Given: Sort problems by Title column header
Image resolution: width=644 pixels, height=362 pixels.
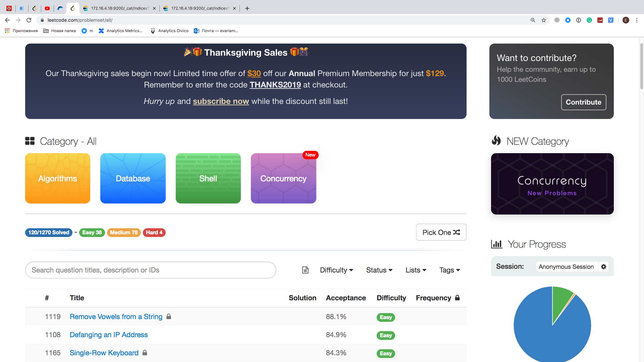Looking at the screenshot, I should pyautogui.click(x=77, y=298).
